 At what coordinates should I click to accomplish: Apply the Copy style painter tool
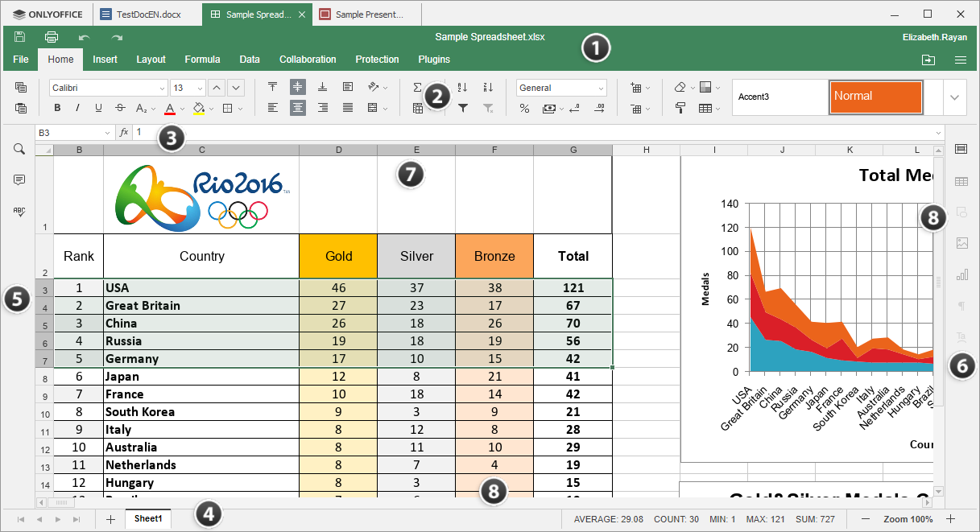click(x=680, y=107)
